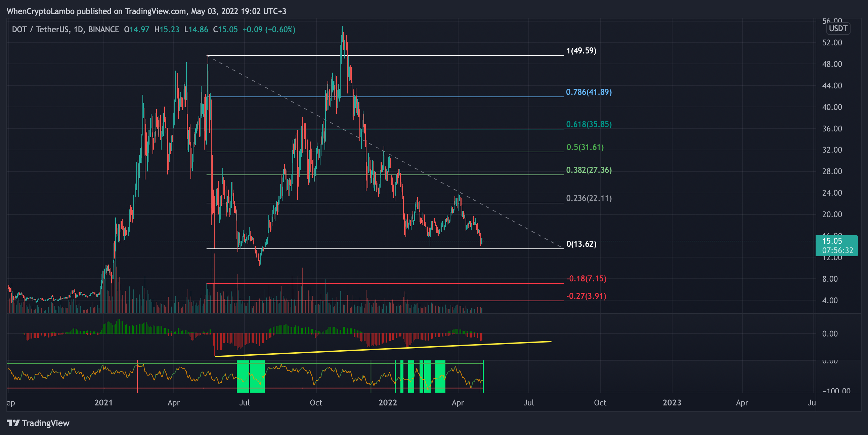The height and width of the screenshot is (435, 868).
Task: Click the 52.00 price axis label
Action: click(832, 43)
